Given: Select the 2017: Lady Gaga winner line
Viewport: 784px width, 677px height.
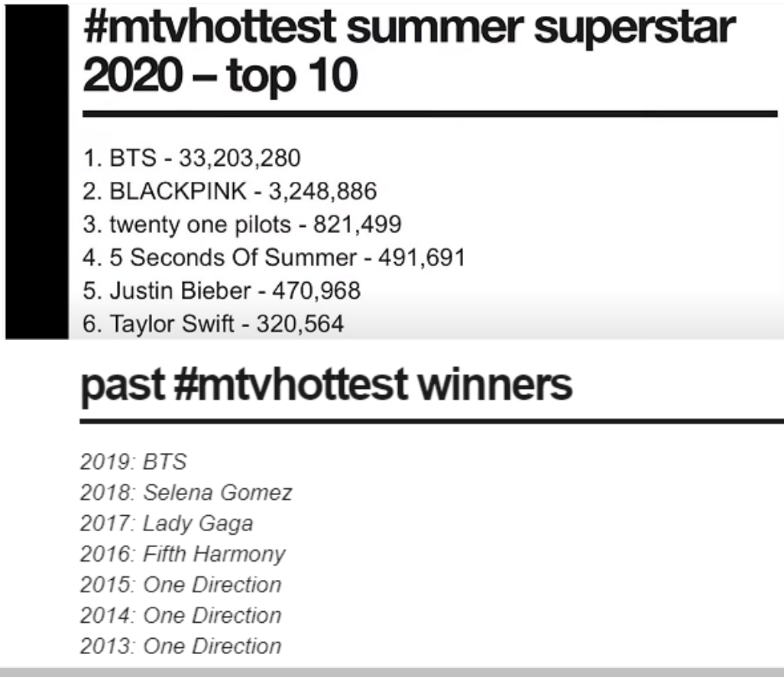Looking at the screenshot, I should tap(167, 523).
